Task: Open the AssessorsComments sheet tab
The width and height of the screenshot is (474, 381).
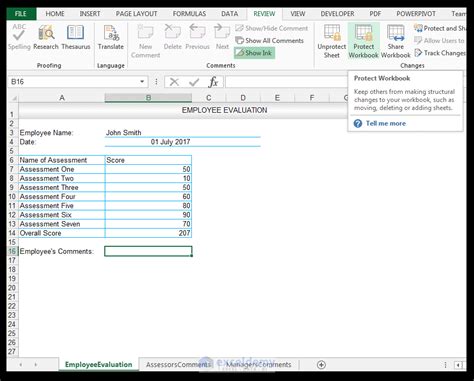Action: coord(178,365)
